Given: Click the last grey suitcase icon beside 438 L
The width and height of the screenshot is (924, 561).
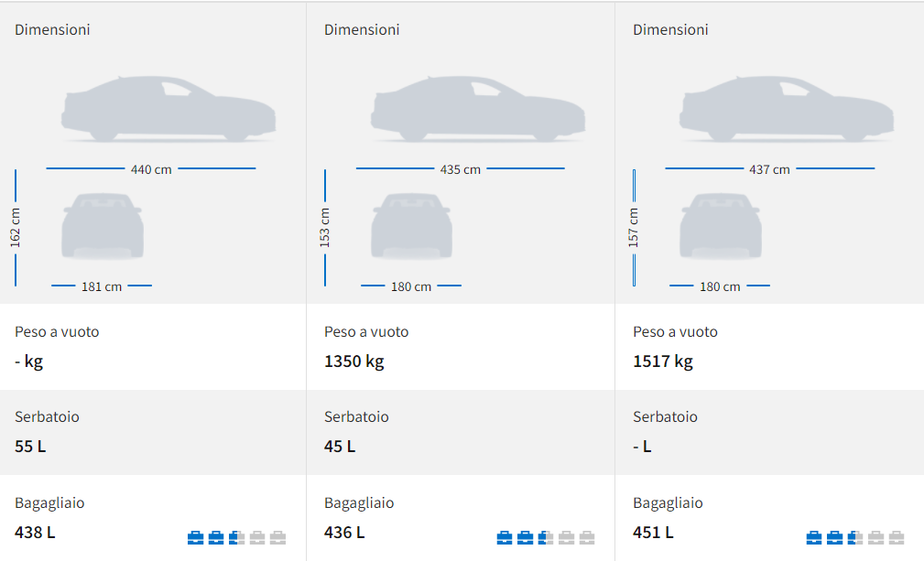Looking at the screenshot, I should click(277, 537).
